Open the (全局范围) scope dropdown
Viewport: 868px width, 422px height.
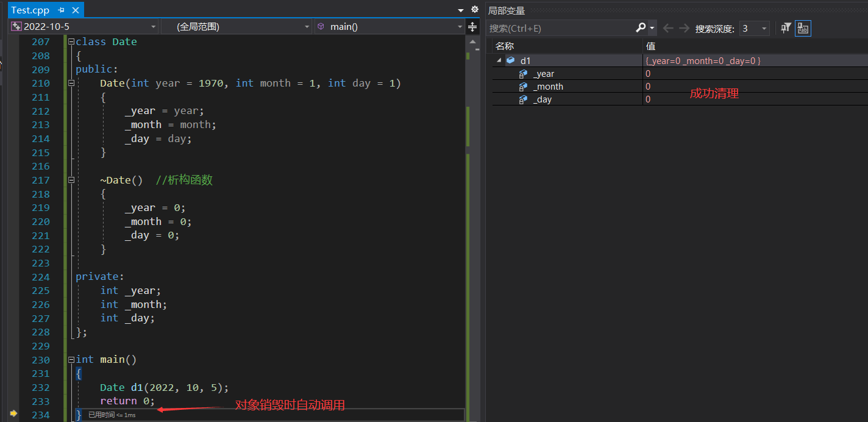point(237,27)
